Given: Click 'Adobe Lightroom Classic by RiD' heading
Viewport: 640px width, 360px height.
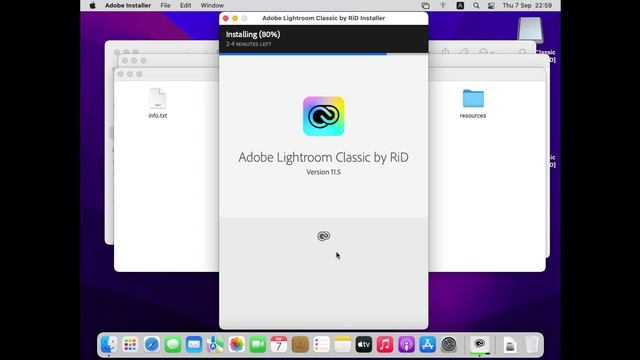Looking at the screenshot, I should [324, 157].
